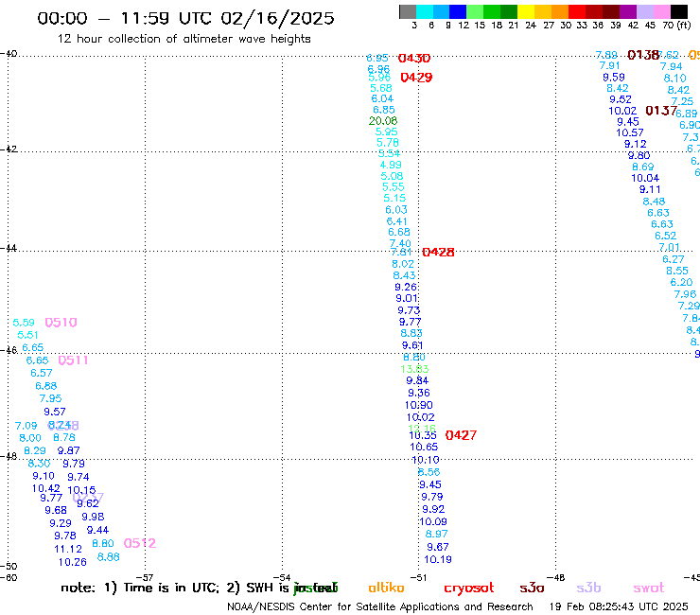Select the pink swot time label 0510
The height and width of the screenshot is (615, 700).
point(61,323)
